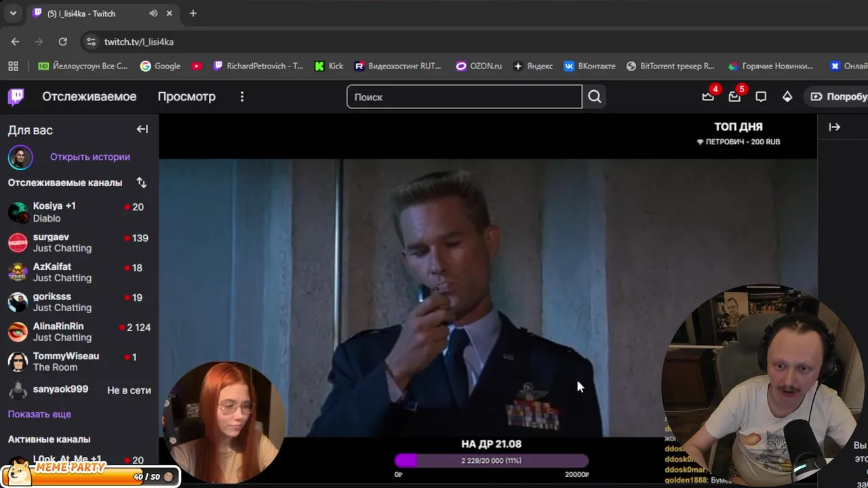View site information icon in address bar

tap(92, 41)
